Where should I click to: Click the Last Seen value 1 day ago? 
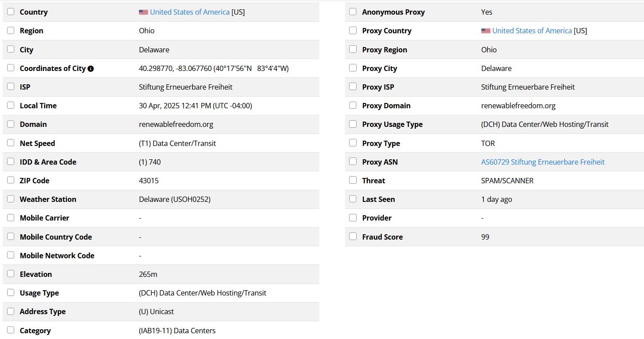[497, 199]
